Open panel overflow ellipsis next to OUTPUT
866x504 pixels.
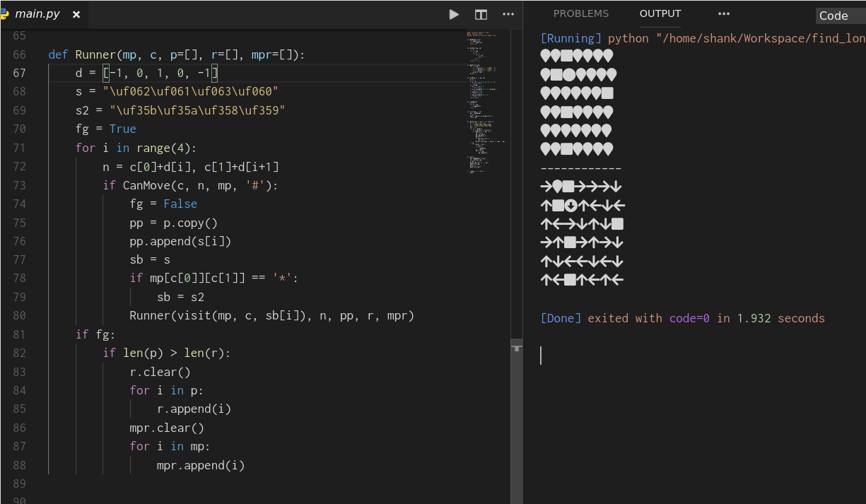pyautogui.click(x=723, y=13)
